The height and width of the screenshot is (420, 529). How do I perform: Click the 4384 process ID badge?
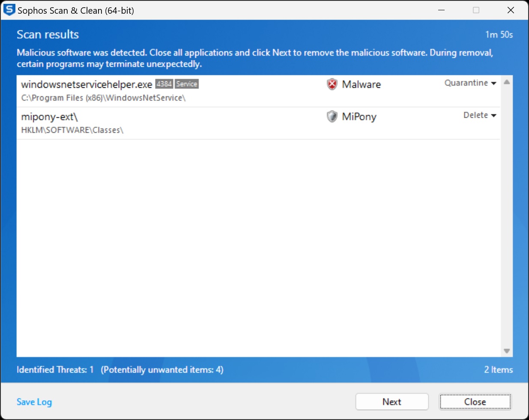164,84
